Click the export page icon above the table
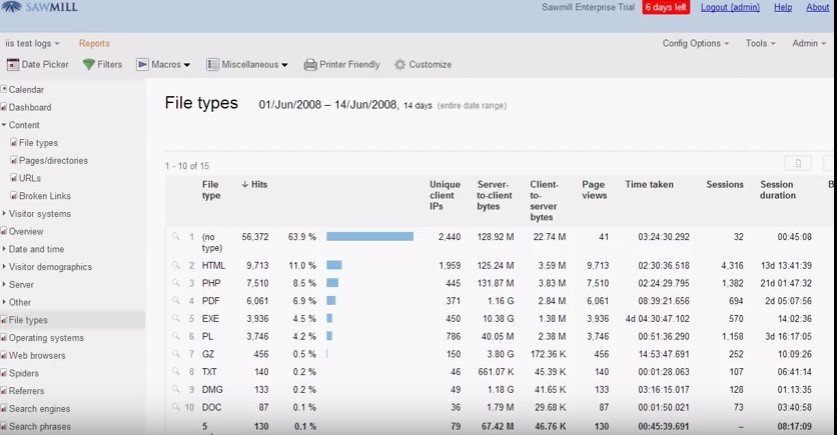 click(x=797, y=164)
